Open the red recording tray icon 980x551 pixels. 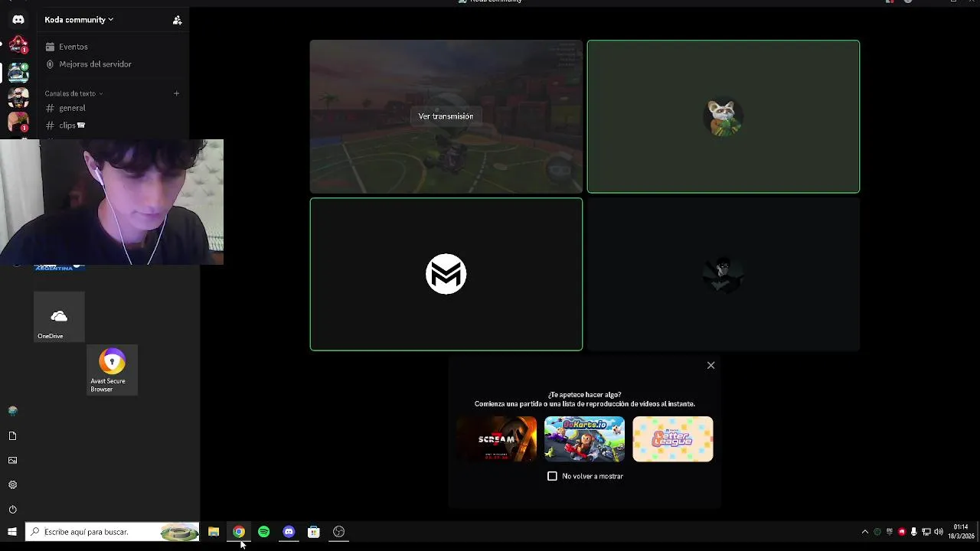(902, 532)
